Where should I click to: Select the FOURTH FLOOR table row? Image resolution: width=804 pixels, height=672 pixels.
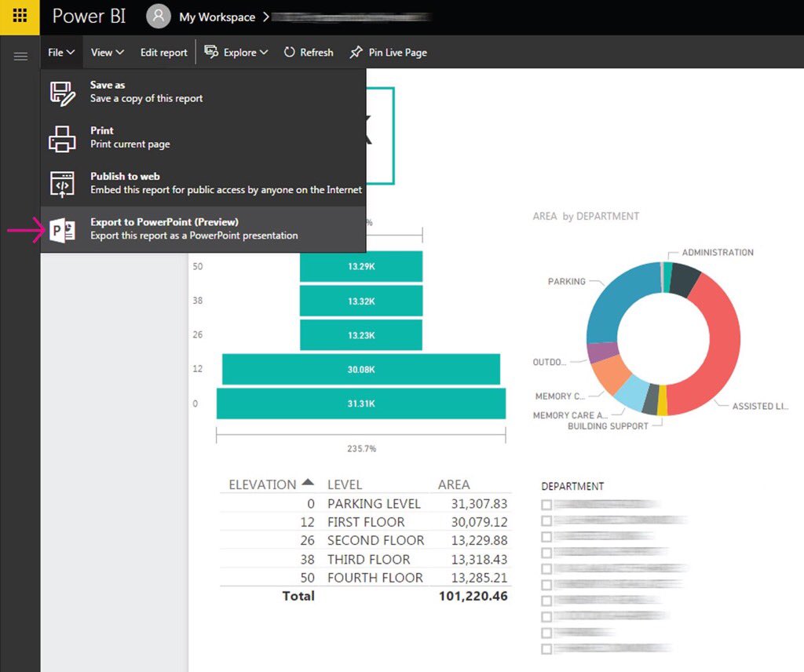coord(366,578)
